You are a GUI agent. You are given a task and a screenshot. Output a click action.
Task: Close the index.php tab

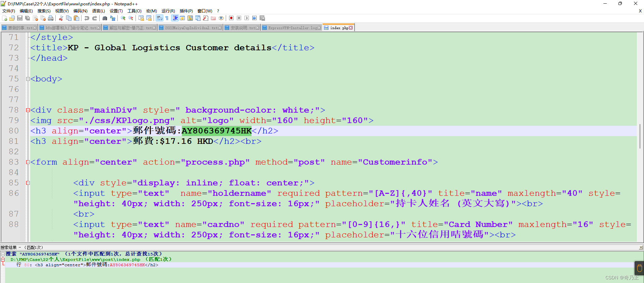click(x=351, y=28)
